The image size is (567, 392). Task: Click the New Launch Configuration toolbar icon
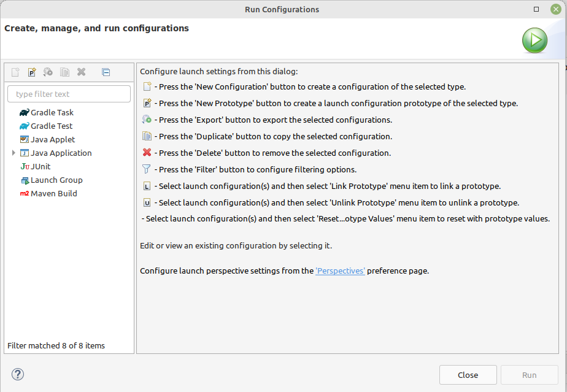pos(15,72)
